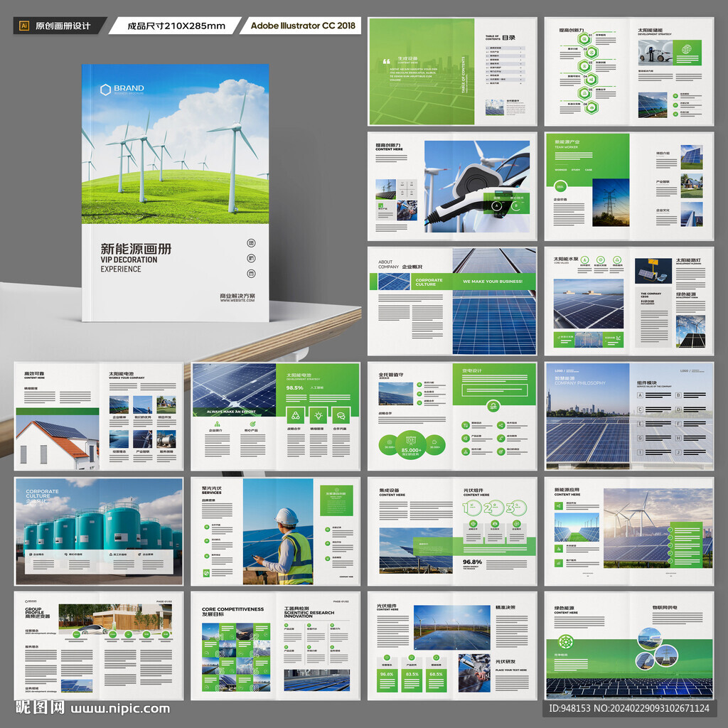Click the '组件模块' heading
This screenshot has width=728, height=728.
647,383
